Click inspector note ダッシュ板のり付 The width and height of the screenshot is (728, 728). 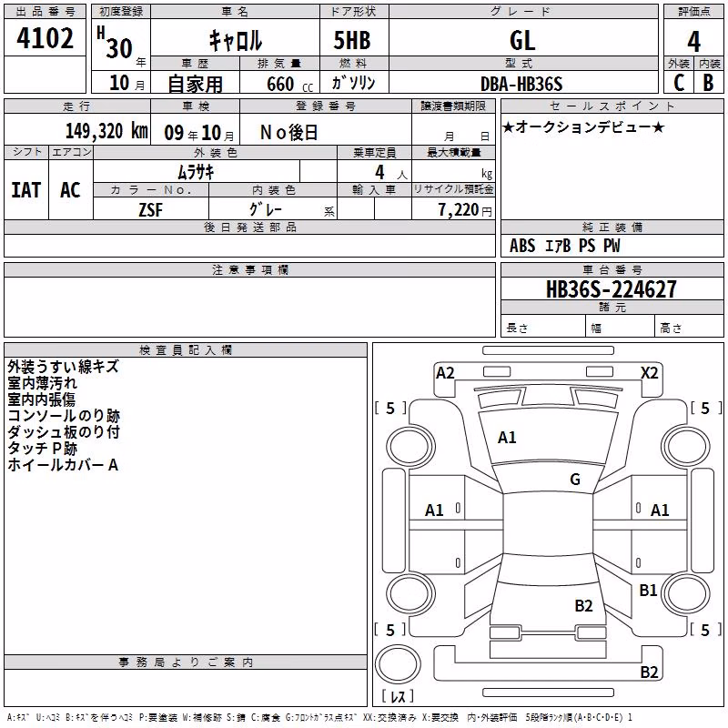point(64,431)
